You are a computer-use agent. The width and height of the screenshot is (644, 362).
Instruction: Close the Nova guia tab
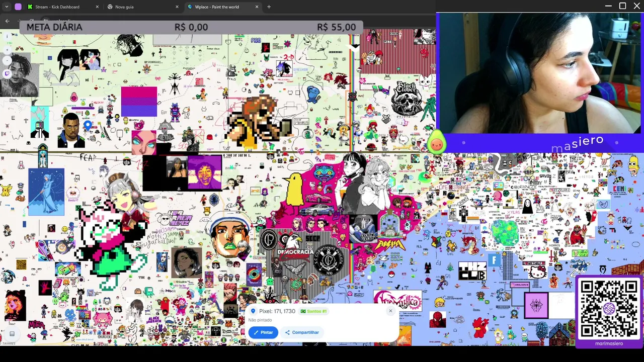(x=177, y=7)
